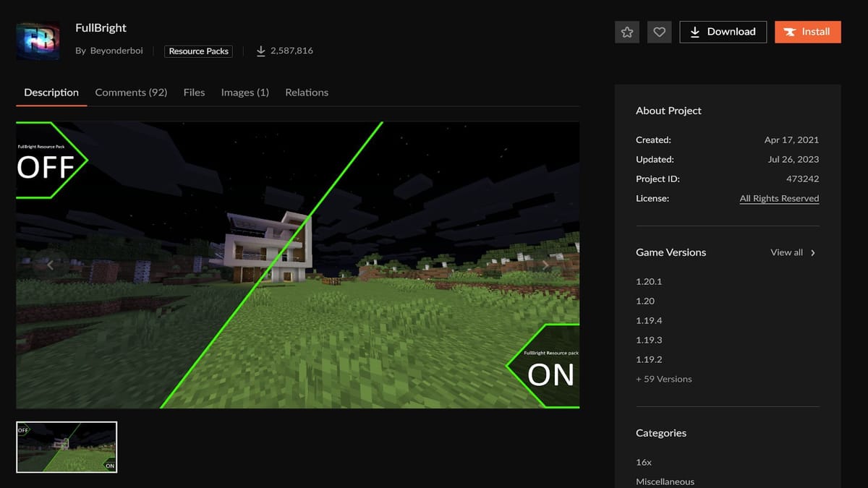Expand the full Game Versions list via View all
Screen dimensions: 868x488
786,252
